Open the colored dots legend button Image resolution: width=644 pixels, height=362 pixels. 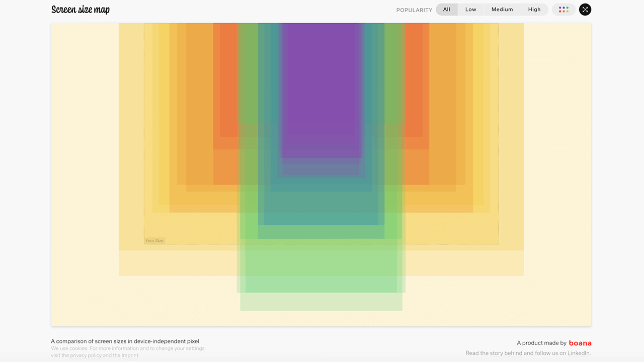[563, 10]
